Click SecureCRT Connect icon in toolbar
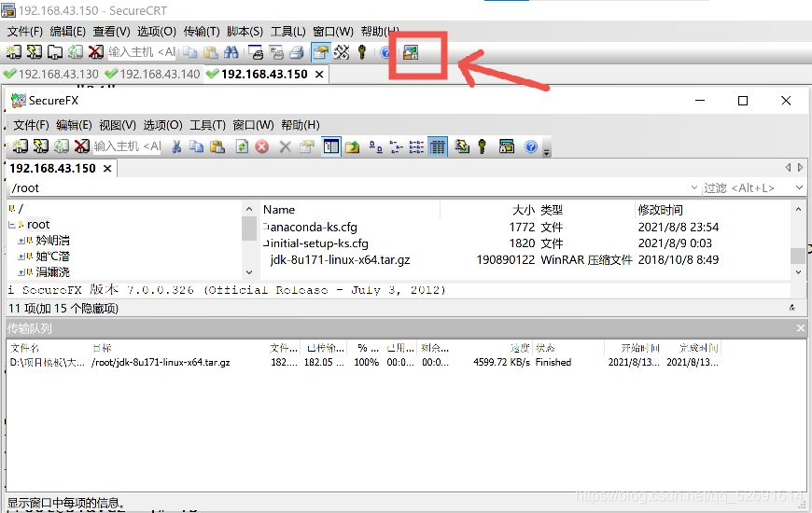 (13, 51)
